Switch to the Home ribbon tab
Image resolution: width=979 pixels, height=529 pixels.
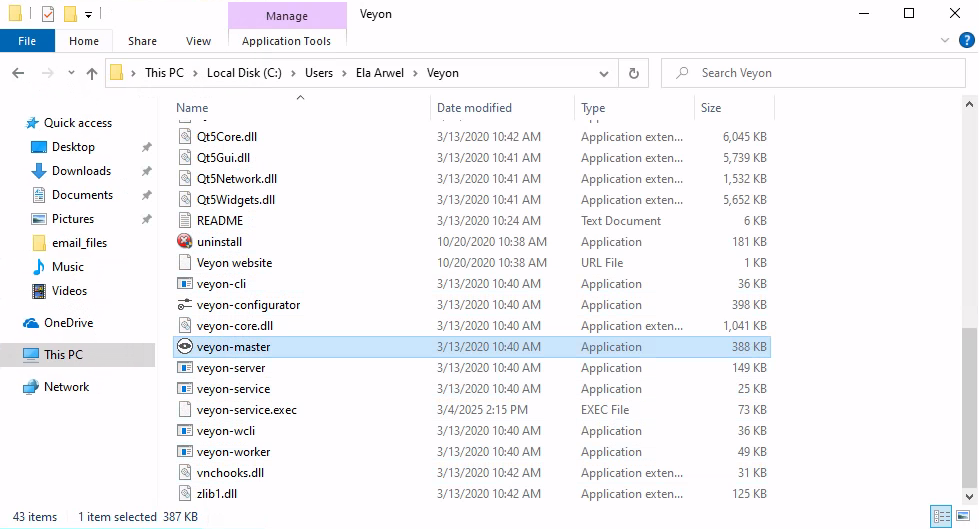[x=84, y=41]
